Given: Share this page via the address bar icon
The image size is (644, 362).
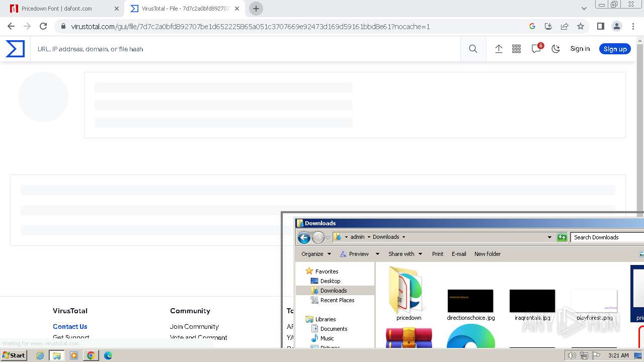Looking at the screenshot, I should (565, 26).
